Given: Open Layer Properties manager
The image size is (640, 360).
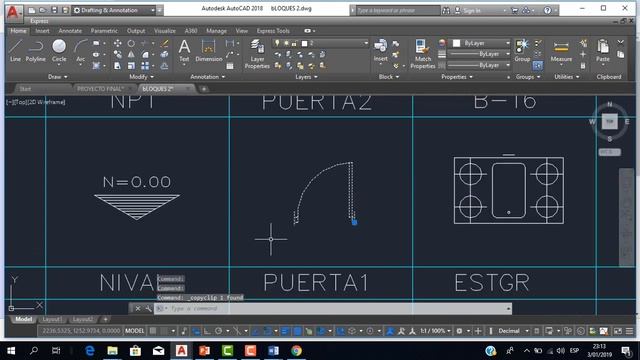Looking at the screenshot, I should pyautogui.click(x=257, y=54).
